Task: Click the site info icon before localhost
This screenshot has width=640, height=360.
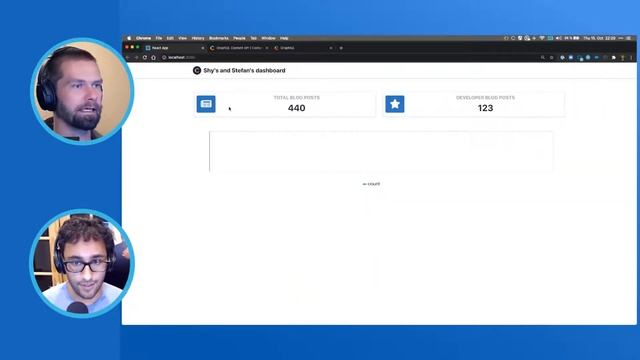Action: coord(164,58)
